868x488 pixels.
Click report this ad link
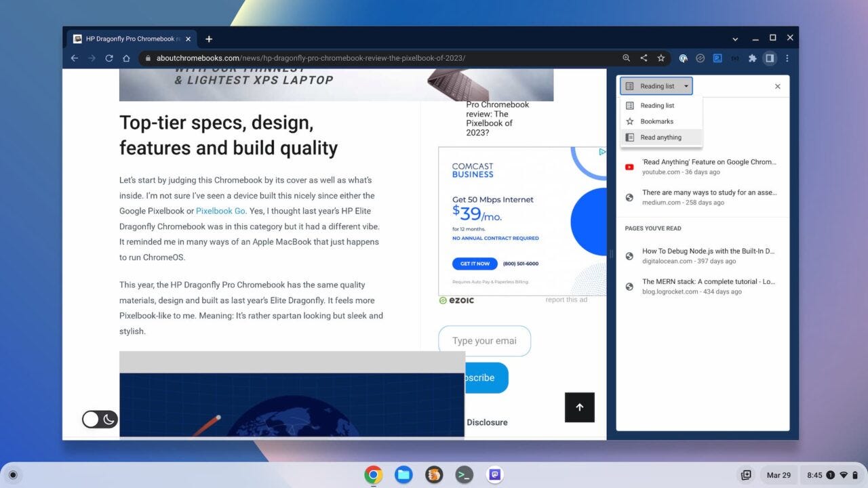[566, 300]
